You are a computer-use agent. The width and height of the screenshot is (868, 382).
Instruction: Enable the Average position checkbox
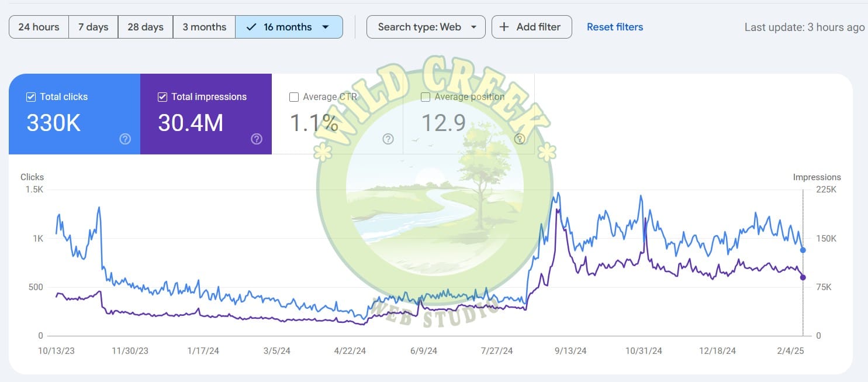426,97
